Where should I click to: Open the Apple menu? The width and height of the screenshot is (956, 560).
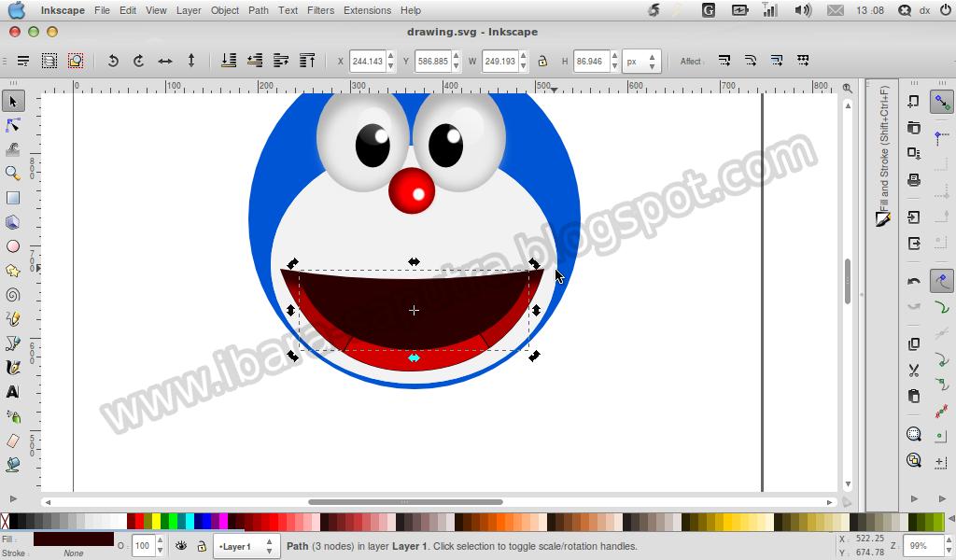point(17,10)
